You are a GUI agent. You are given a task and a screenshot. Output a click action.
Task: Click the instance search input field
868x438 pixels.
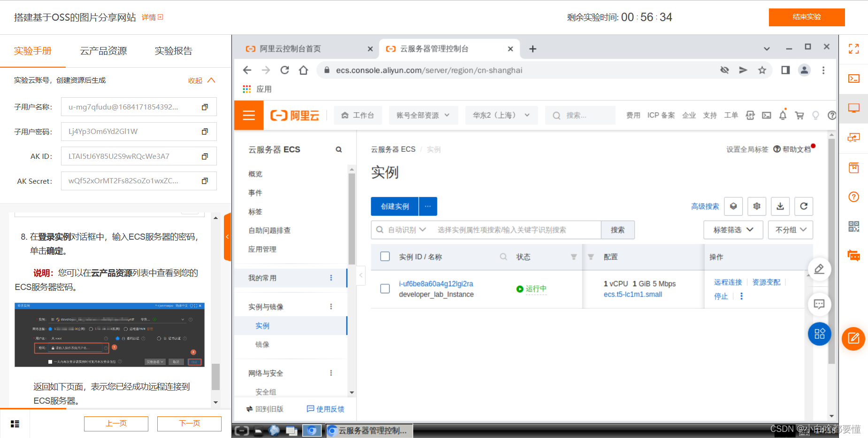tap(516, 230)
